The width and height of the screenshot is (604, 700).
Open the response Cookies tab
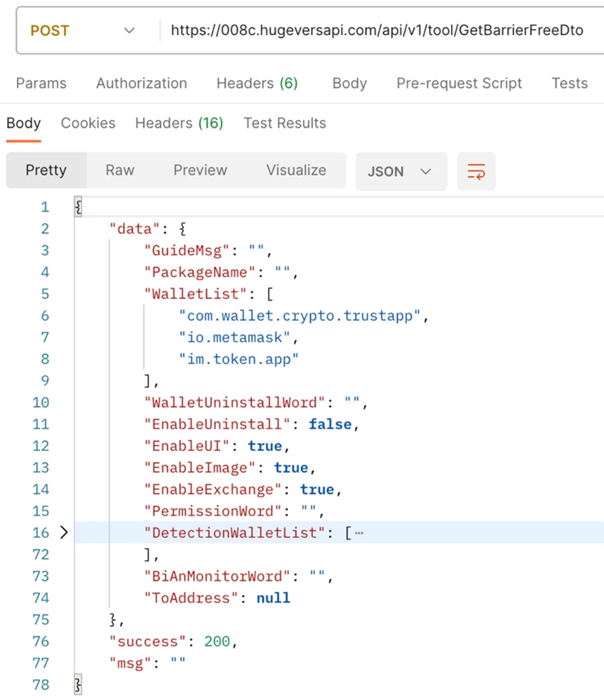[88, 124]
